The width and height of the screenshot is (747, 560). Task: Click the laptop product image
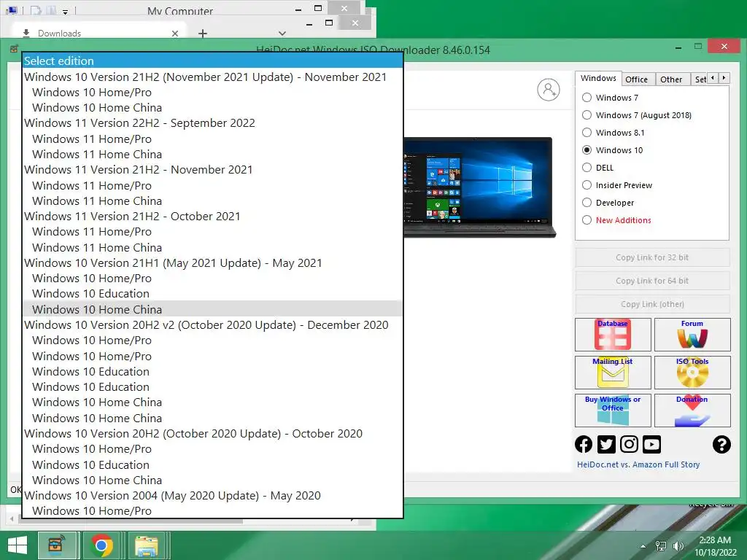coord(479,187)
